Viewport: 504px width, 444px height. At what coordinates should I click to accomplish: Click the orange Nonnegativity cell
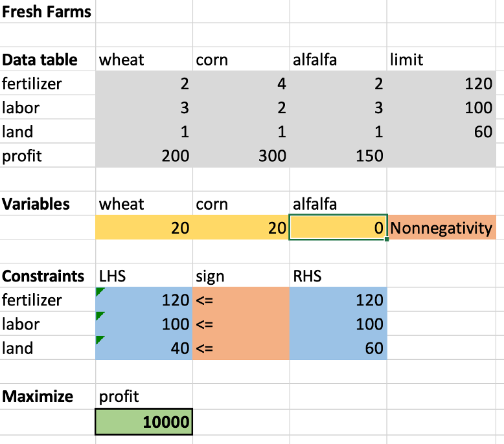[441, 228]
